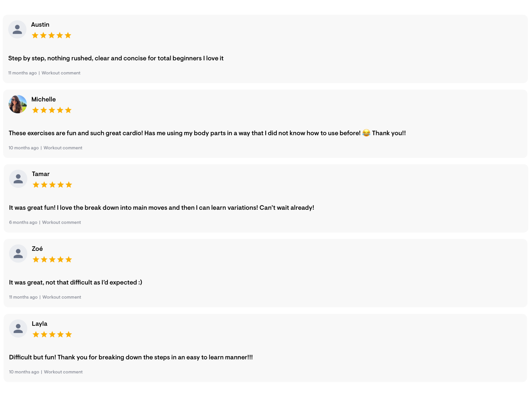Open Michelle's profile photo
This screenshot has width=532, height=399.
[18, 104]
